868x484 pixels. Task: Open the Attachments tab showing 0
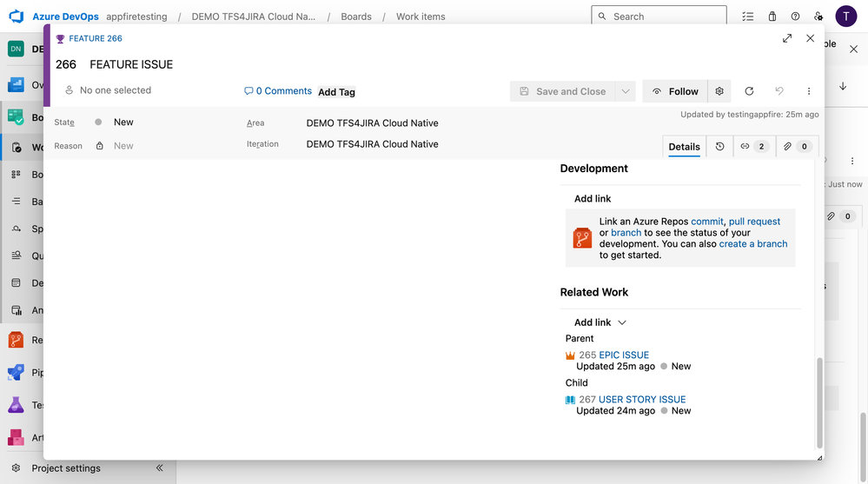click(x=797, y=147)
